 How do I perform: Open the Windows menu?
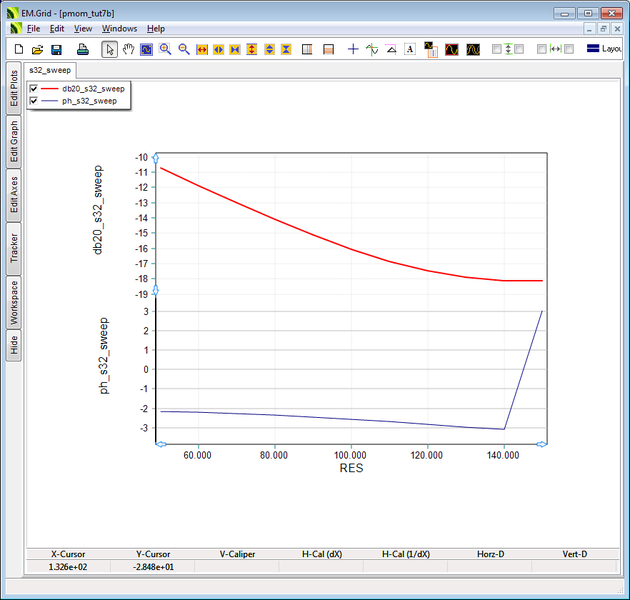(119, 29)
